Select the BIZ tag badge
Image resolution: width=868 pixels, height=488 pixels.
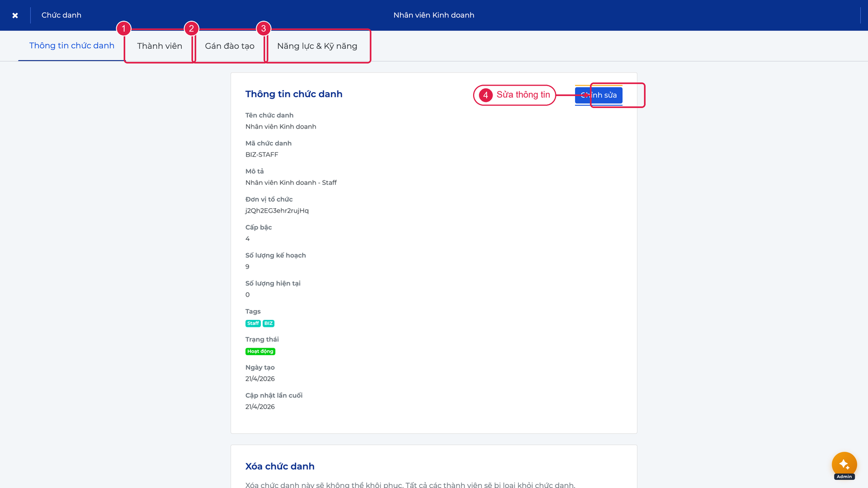point(269,323)
